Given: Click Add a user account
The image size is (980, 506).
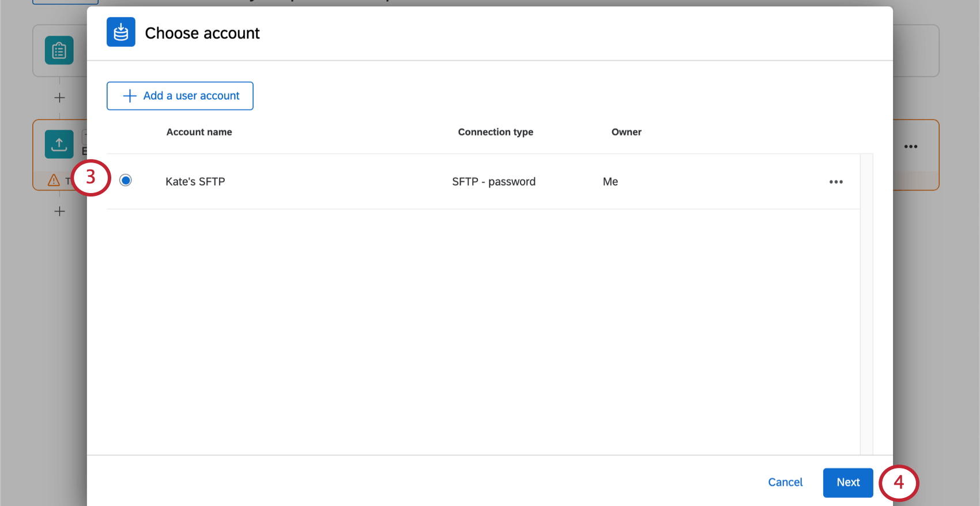Looking at the screenshot, I should point(180,96).
